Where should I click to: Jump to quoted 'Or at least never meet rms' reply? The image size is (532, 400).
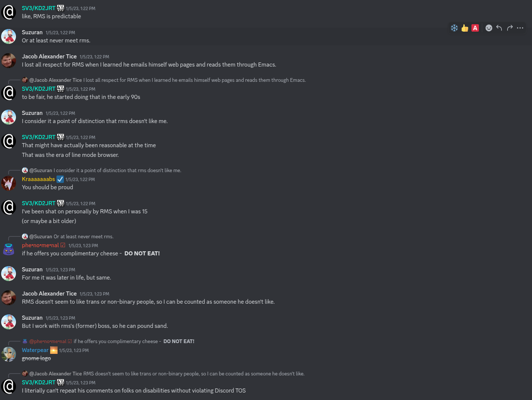(83, 237)
